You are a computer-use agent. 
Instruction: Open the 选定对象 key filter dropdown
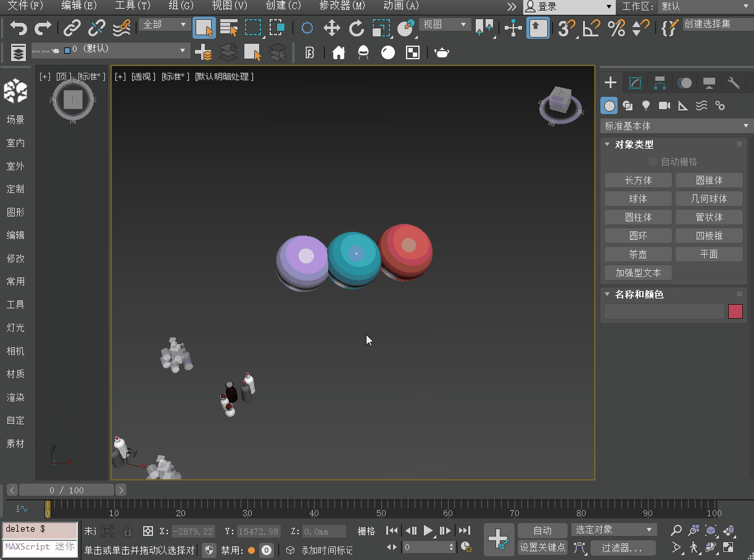click(x=614, y=530)
